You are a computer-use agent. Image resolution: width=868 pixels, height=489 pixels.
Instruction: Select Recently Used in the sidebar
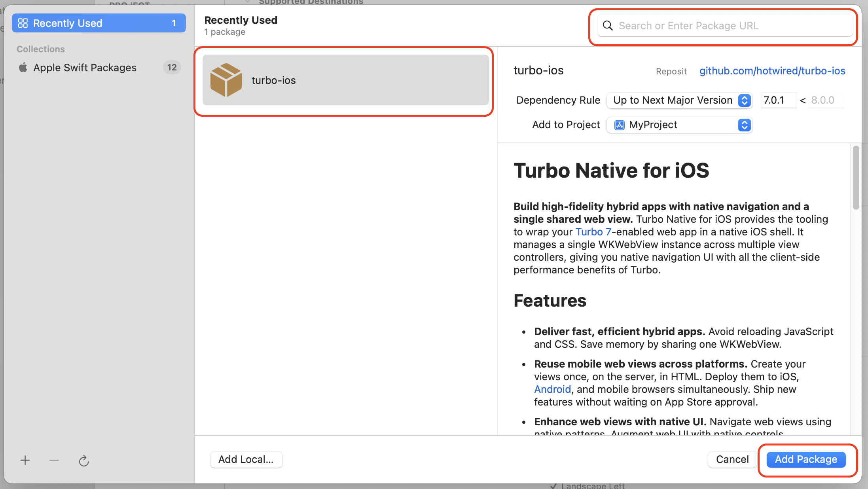99,23
